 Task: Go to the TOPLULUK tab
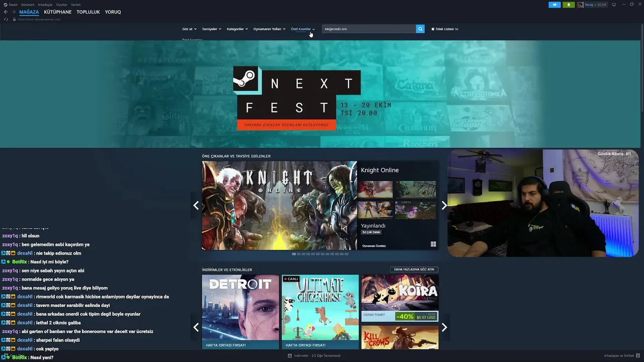click(x=88, y=12)
